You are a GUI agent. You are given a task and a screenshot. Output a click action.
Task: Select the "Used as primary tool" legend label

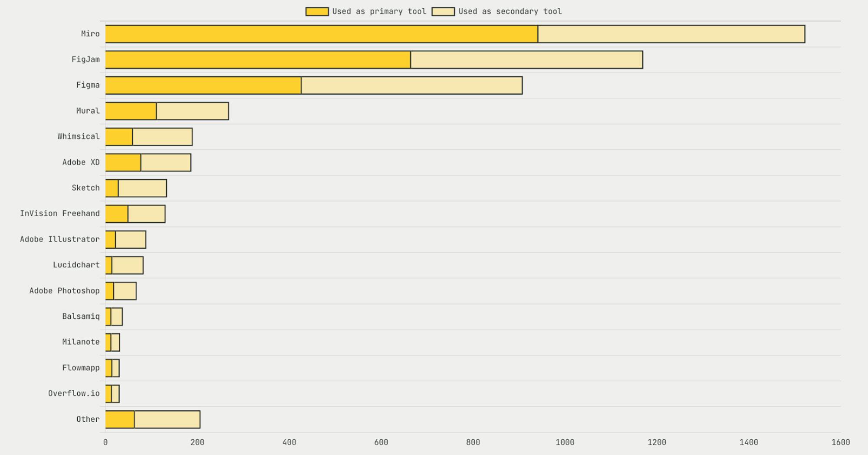point(379,12)
